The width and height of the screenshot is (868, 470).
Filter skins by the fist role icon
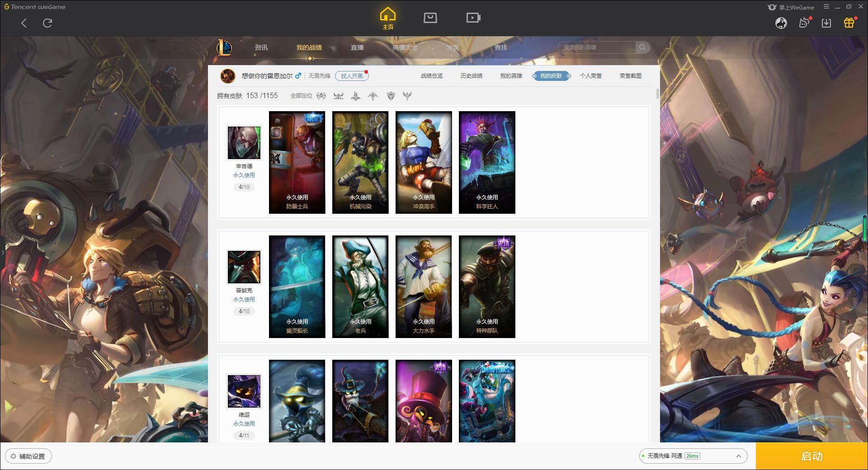(321, 96)
